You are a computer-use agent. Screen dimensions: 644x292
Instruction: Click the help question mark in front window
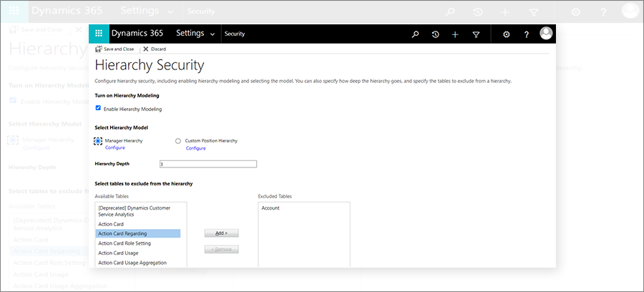tap(527, 34)
